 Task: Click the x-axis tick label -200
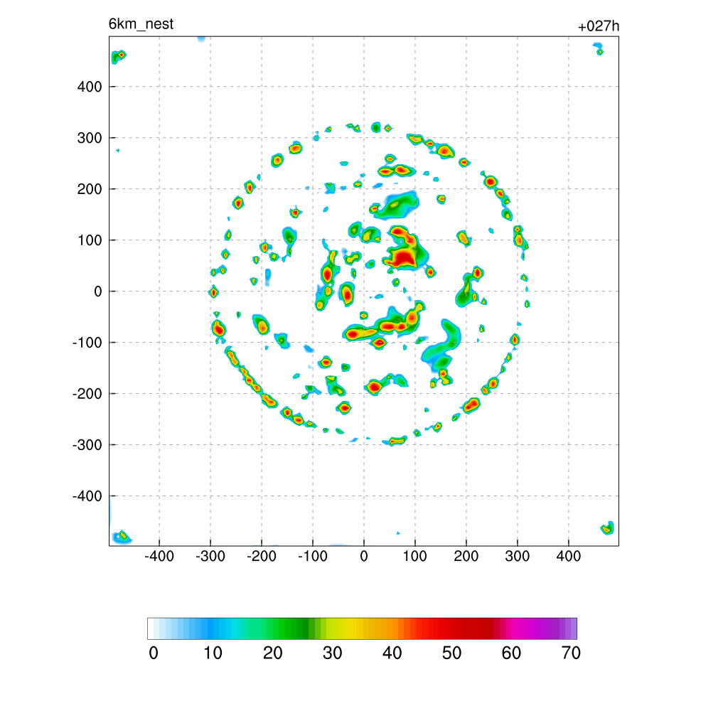(262, 556)
